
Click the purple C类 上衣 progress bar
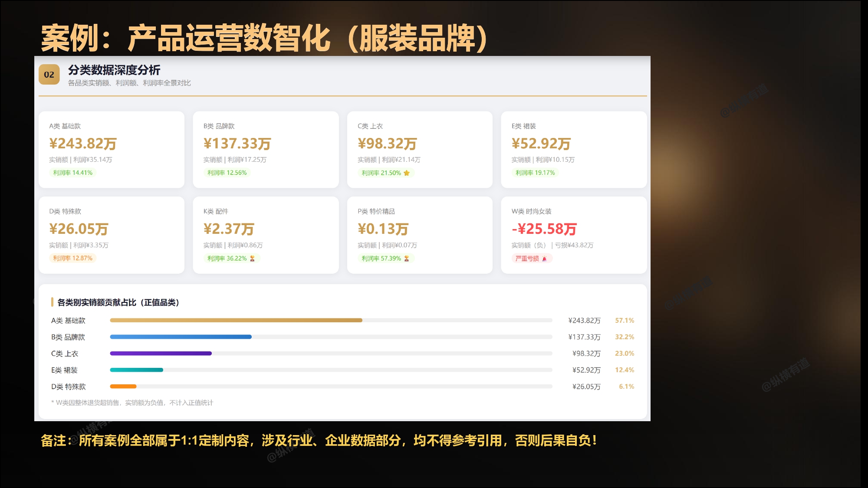tap(161, 353)
